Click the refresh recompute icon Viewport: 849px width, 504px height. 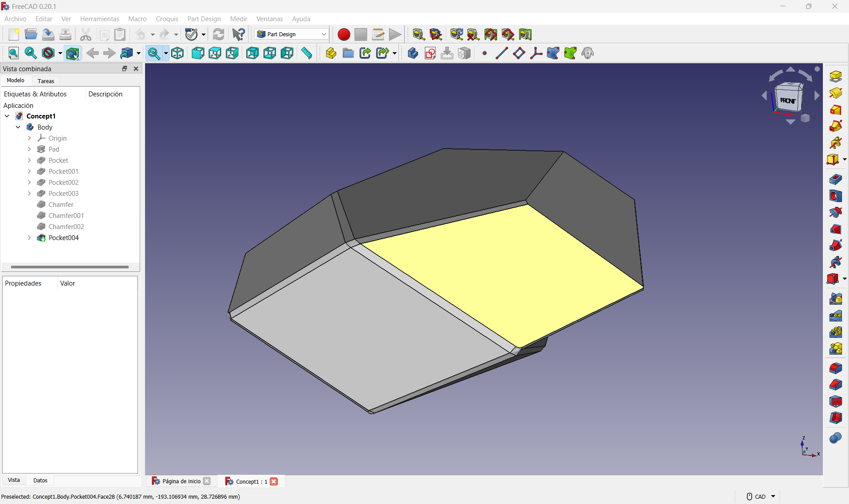218,34
